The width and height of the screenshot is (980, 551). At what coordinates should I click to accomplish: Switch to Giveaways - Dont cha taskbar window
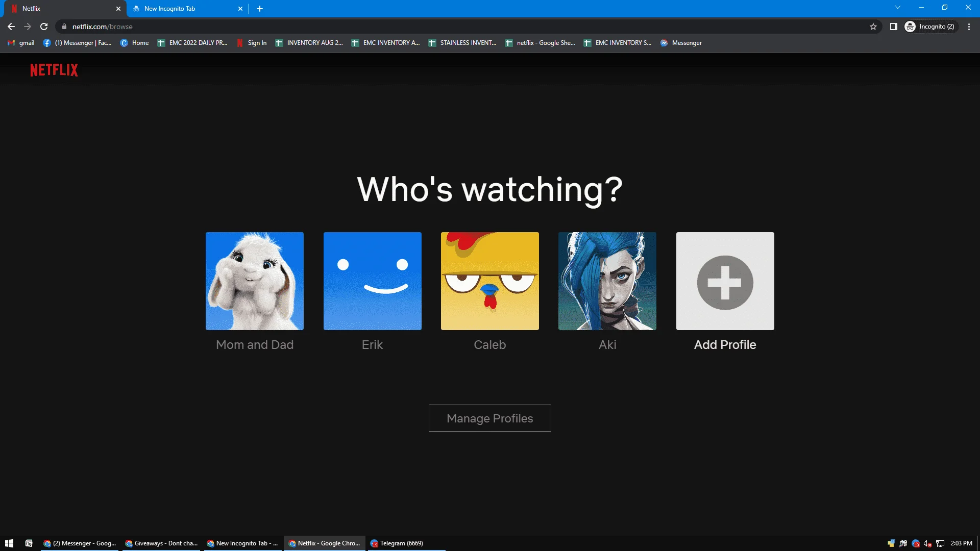[161, 543]
